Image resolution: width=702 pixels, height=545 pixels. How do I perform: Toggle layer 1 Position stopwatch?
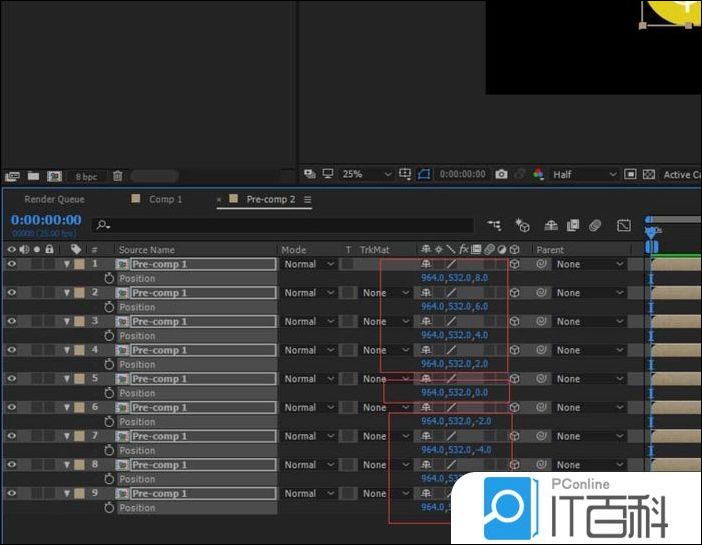109,278
